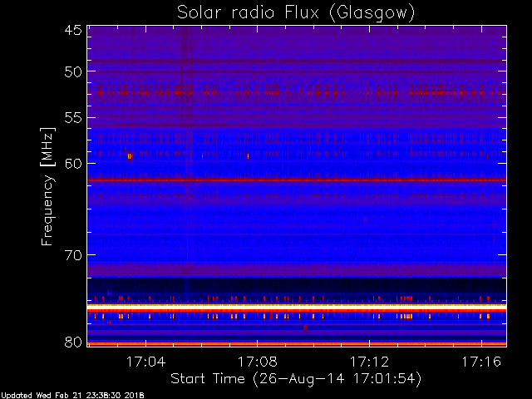Image resolution: width=532 pixels, height=399 pixels.
Task: Click the orange-red band at 80 MHz
Action: [x=297, y=344]
